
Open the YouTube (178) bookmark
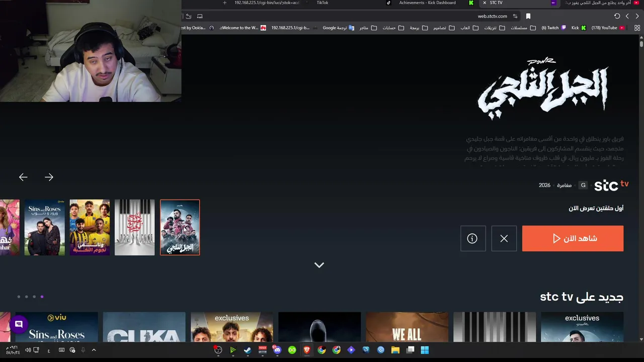(x=608, y=28)
